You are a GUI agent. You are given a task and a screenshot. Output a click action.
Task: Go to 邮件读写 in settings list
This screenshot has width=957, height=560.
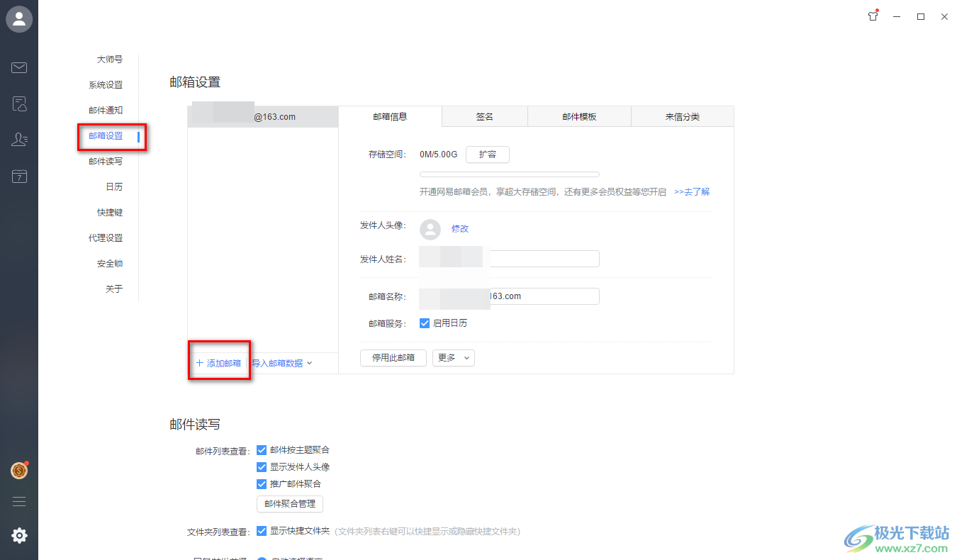coord(106,162)
